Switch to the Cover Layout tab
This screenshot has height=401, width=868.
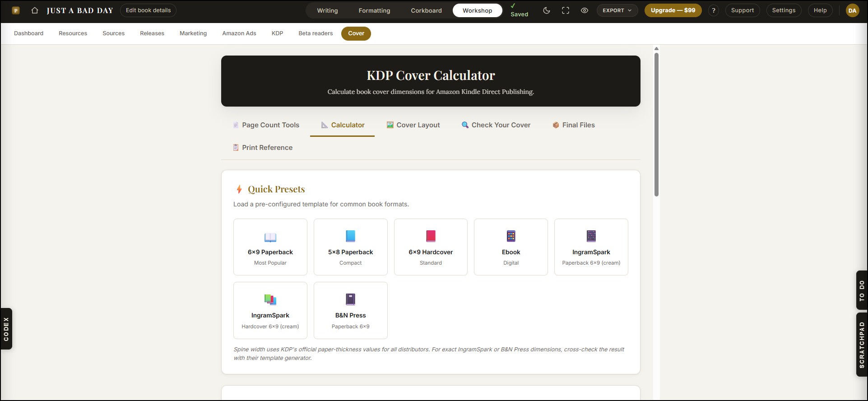tap(413, 125)
